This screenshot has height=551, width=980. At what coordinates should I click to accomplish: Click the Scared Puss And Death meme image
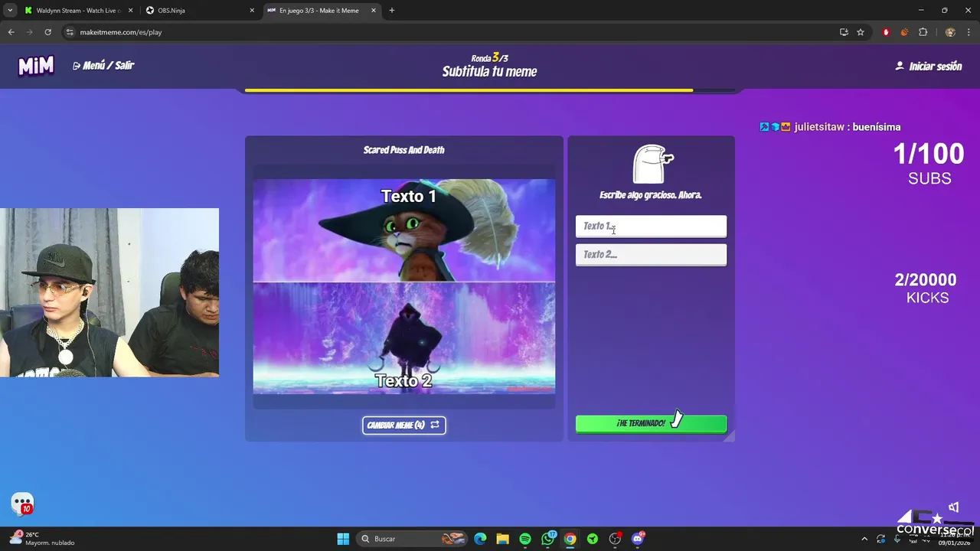(x=404, y=286)
